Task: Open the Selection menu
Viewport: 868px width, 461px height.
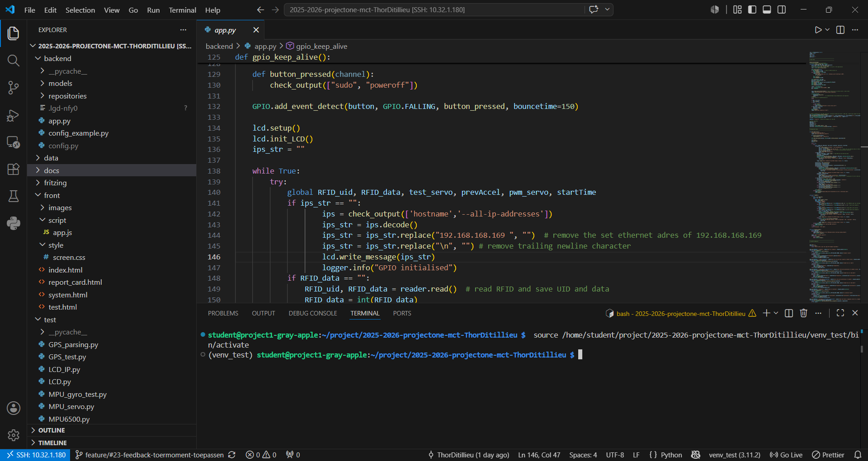Action: click(80, 10)
